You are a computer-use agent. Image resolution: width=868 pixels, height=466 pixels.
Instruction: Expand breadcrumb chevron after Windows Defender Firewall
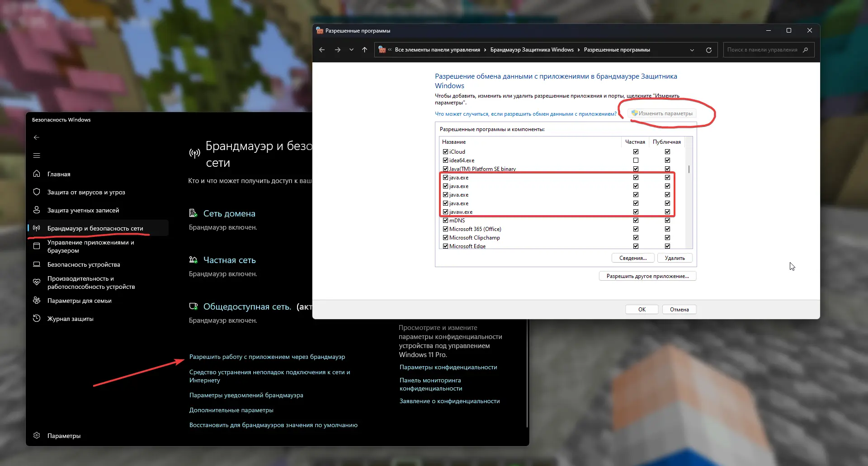pyautogui.click(x=579, y=50)
